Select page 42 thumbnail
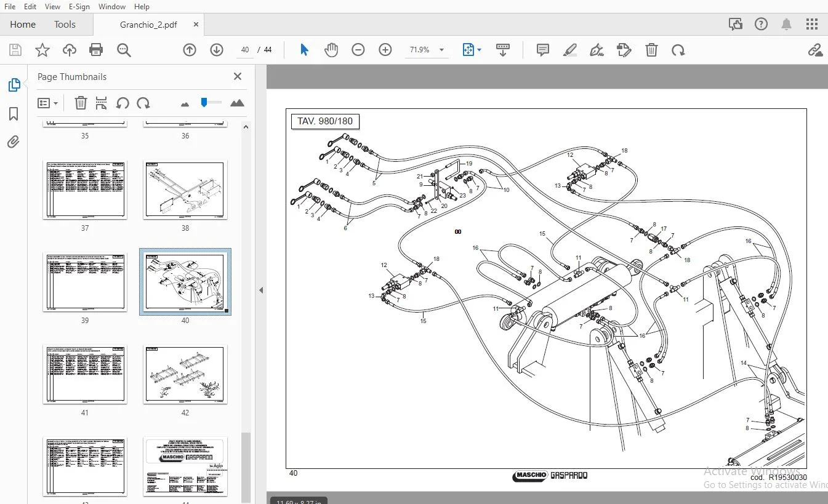The height and width of the screenshot is (504, 828). [185, 374]
